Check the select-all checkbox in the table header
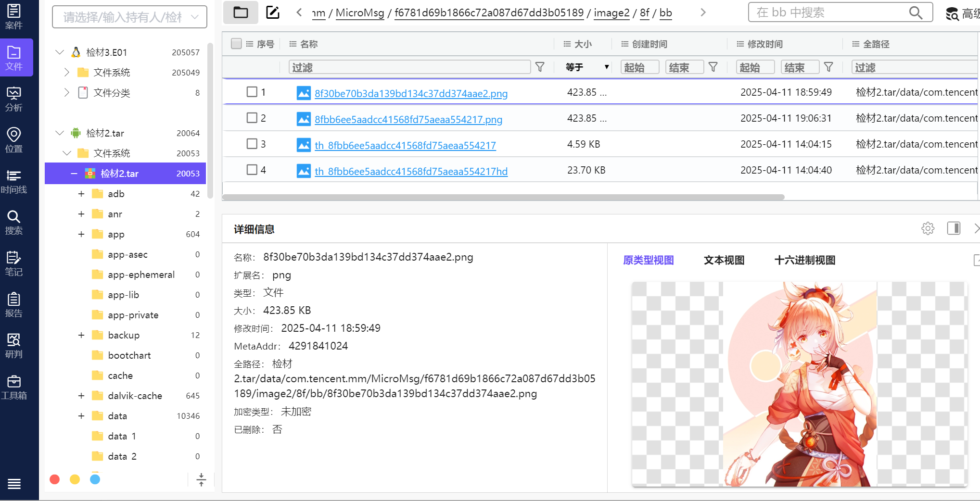 point(236,43)
